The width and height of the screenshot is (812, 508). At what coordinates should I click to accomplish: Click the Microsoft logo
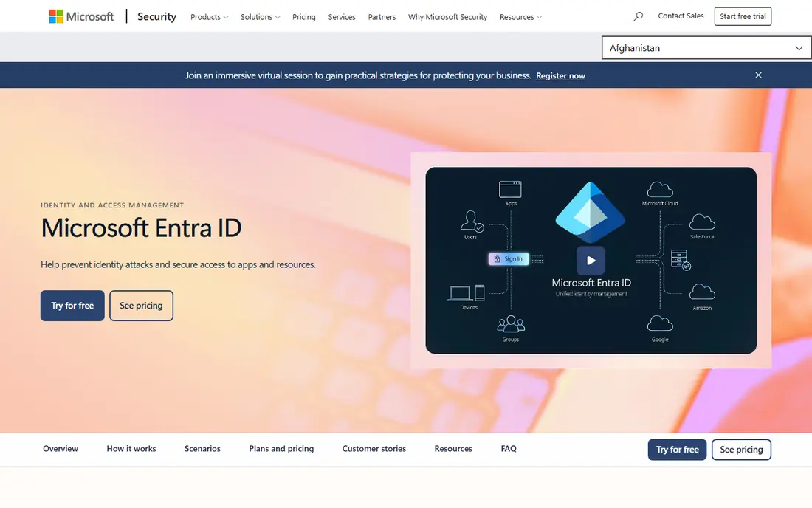(x=81, y=16)
